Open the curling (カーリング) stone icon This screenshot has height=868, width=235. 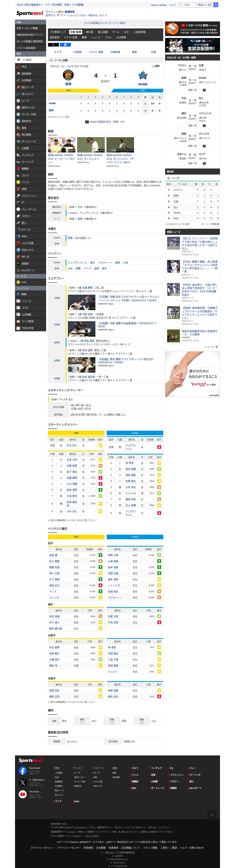(18, 162)
